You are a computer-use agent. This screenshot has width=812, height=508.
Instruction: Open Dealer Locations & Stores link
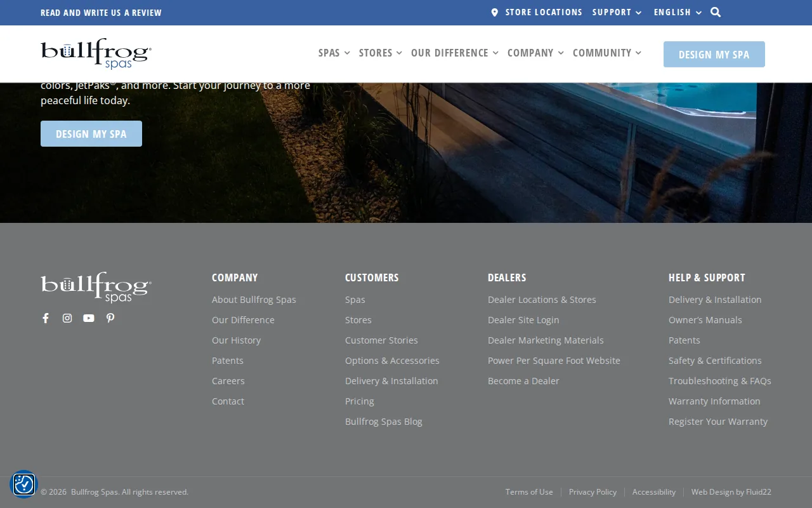[x=542, y=300]
